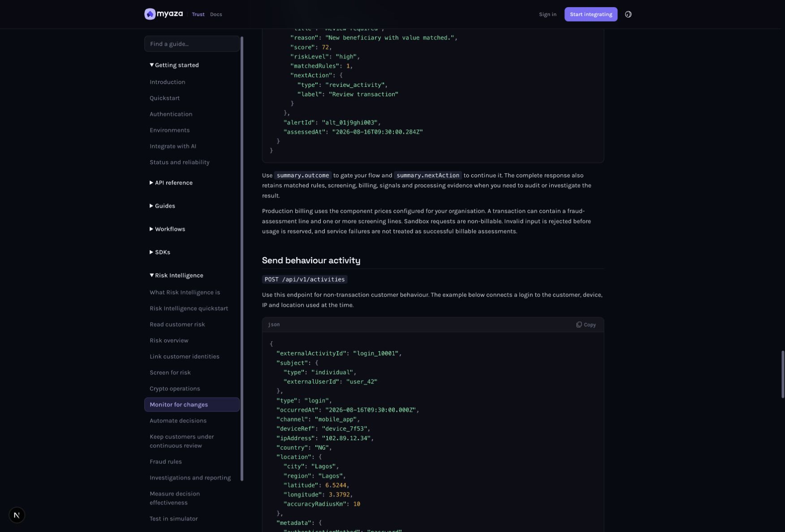
Task: Select Monitor for changes item
Action: pyautogui.click(x=192, y=405)
